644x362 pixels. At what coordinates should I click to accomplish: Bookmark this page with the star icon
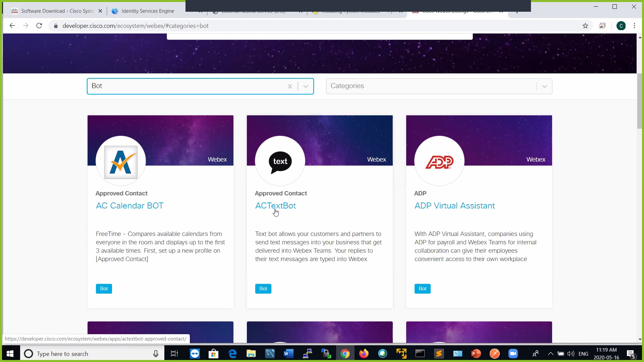click(585, 26)
